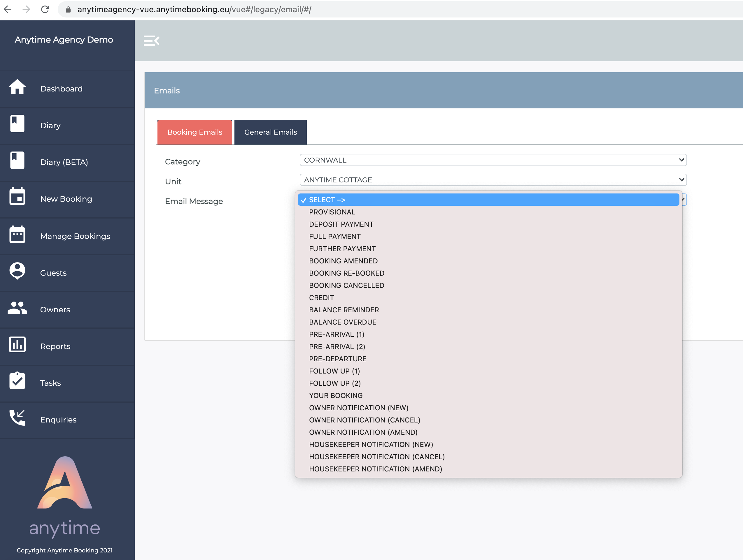Switch to the Booking Emails tab
The height and width of the screenshot is (560, 743).
pos(195,132)
